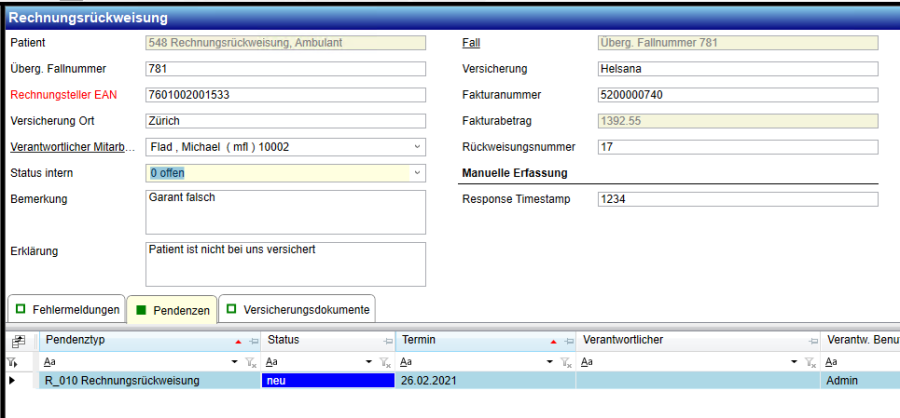Select the blue neu status cell
The height and width of the screenshot is (418, 900).
click(328, 380)
